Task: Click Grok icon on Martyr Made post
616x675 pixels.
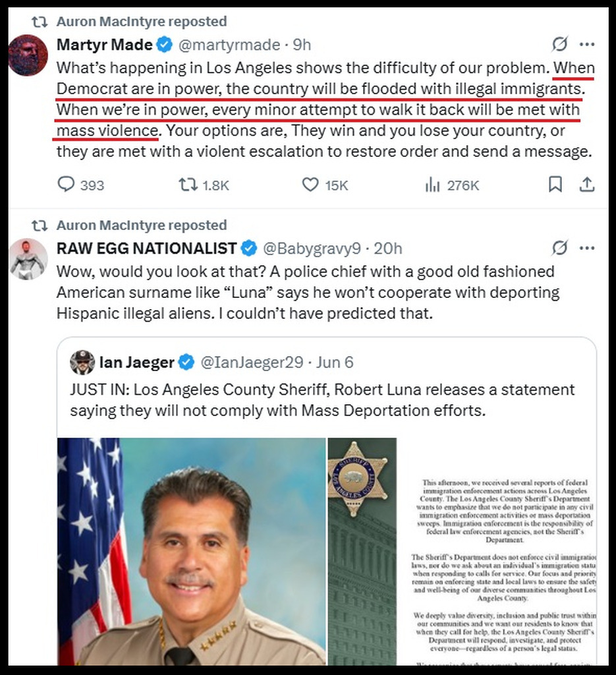Action: tap(559, 45)
